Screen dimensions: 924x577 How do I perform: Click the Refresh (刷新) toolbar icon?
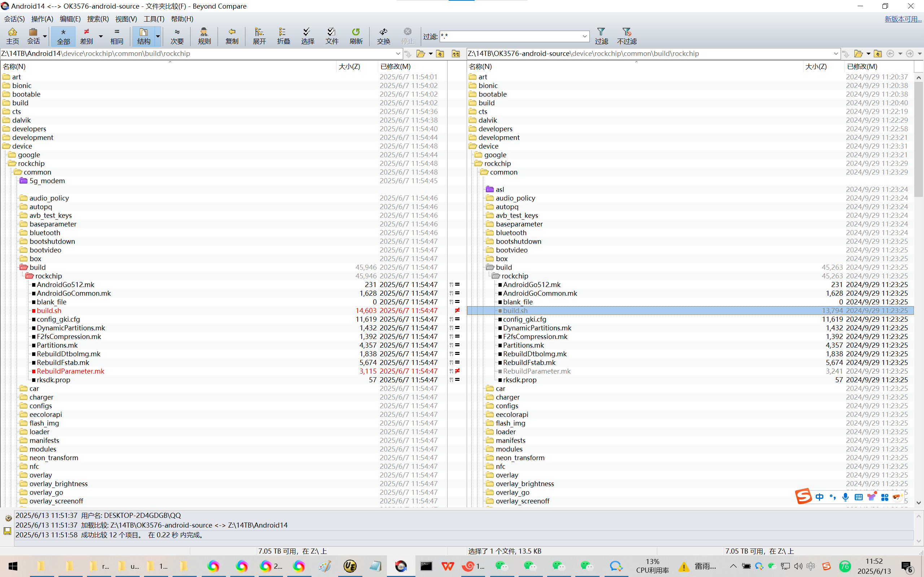[x=356, y=36]
